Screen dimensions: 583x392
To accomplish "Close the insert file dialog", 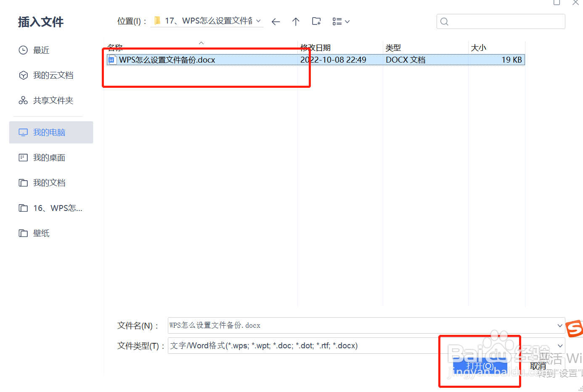I will click(575, 2).
